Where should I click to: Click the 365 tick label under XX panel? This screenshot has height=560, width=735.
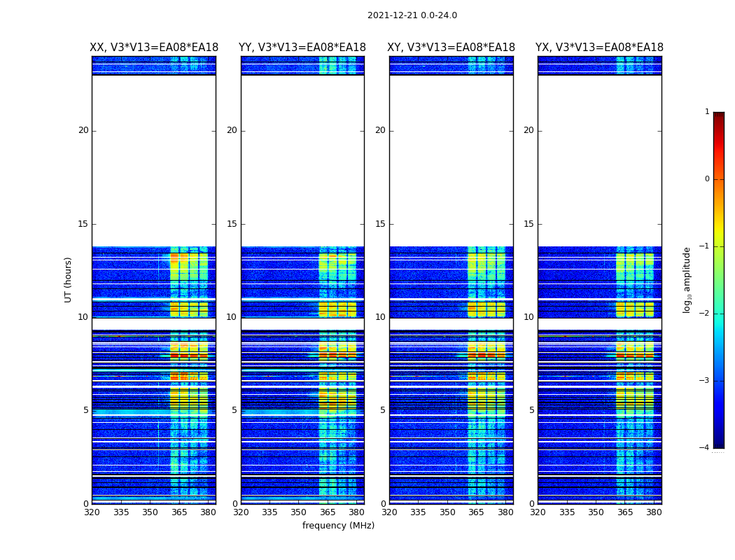(179, 512)
